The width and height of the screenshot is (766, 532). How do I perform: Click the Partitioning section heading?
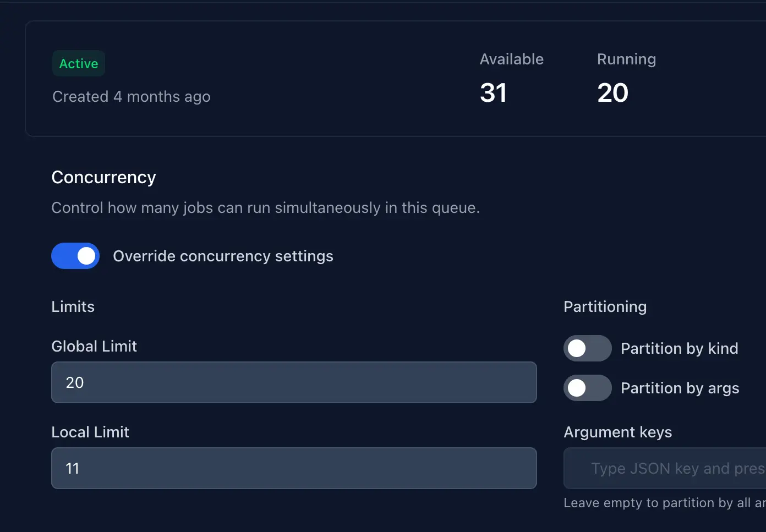tap(605, 306)
